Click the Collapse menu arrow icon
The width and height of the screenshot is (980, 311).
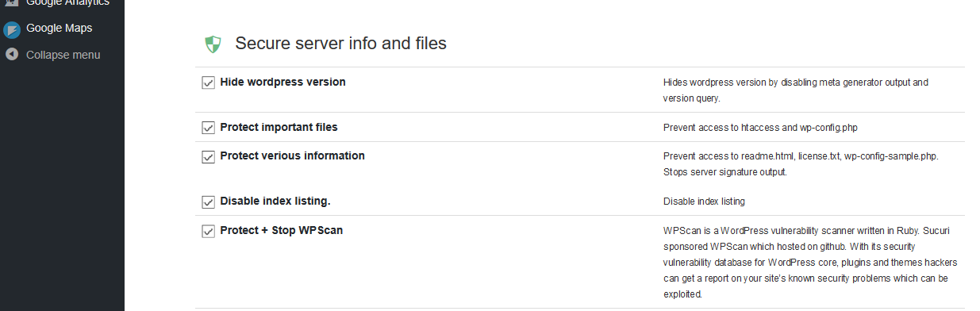click(11, 55)
